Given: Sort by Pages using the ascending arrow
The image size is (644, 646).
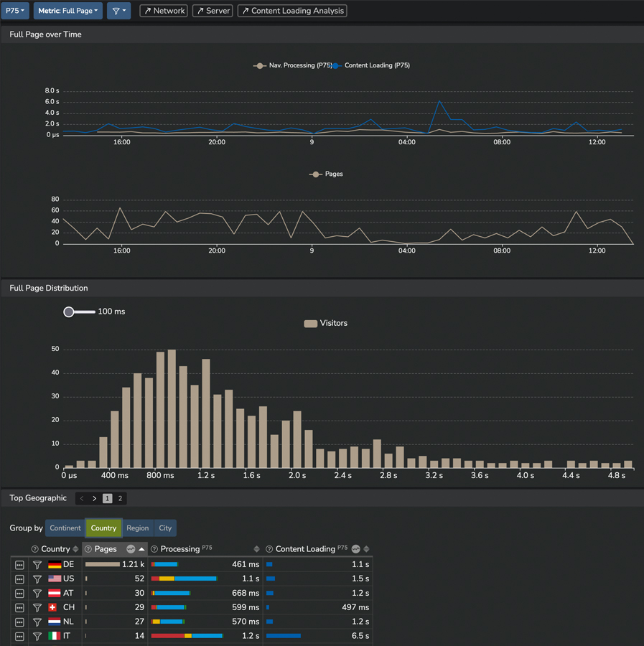Looking at the screenshot, I should pyautogui.click(x=141, y=549).
